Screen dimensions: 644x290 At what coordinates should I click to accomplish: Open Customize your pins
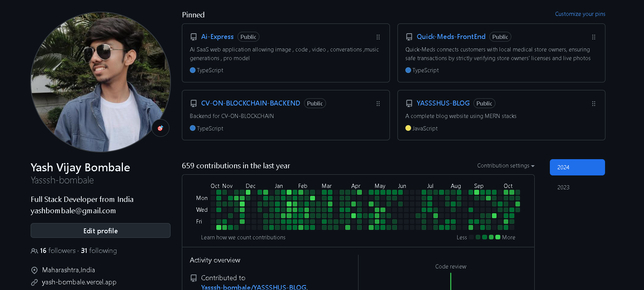[580, 14]
